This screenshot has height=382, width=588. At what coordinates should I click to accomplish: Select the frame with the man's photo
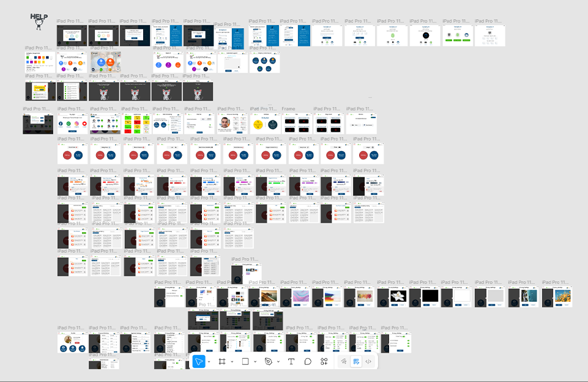click(232, 123)
